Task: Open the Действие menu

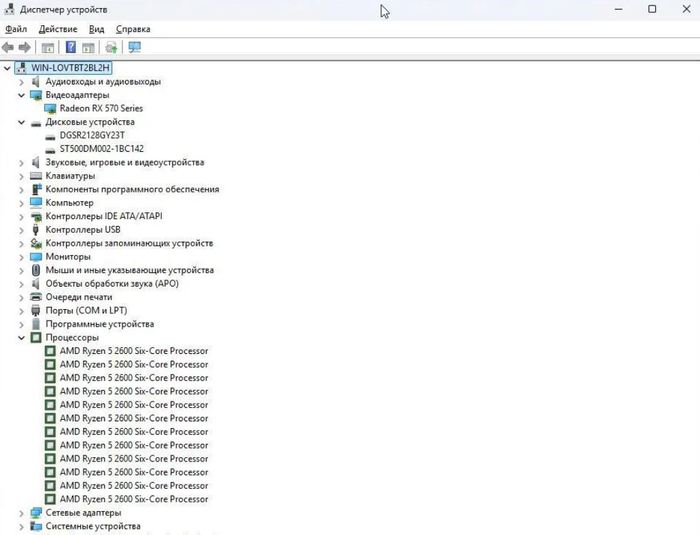Action: point(58,29)
